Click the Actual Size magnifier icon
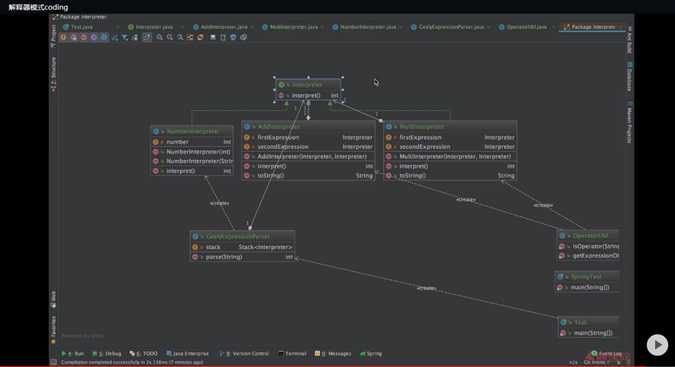Image resolution: width=675 pixels, height=367 pixels. [x=180, y=37]
